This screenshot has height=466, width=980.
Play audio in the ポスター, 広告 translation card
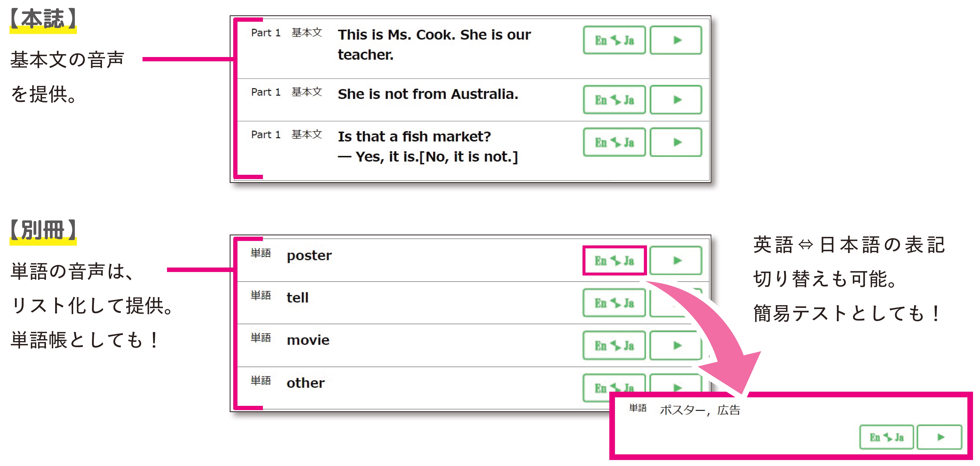coord(939,437)
